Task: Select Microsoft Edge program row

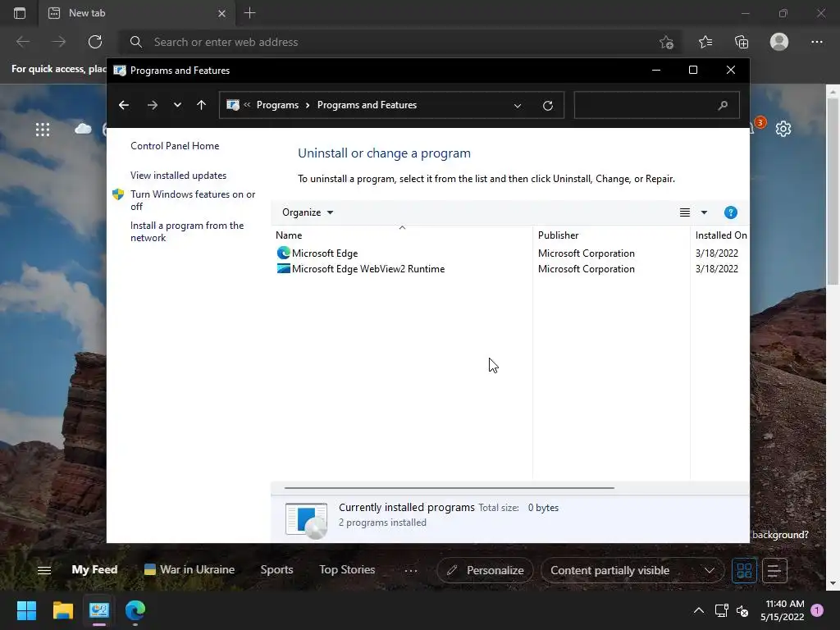Action: point(510,253)
